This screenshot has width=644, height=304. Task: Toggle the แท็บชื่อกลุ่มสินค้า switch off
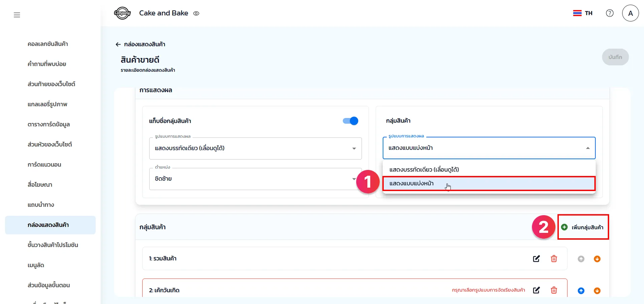click(x=351, y=121)
